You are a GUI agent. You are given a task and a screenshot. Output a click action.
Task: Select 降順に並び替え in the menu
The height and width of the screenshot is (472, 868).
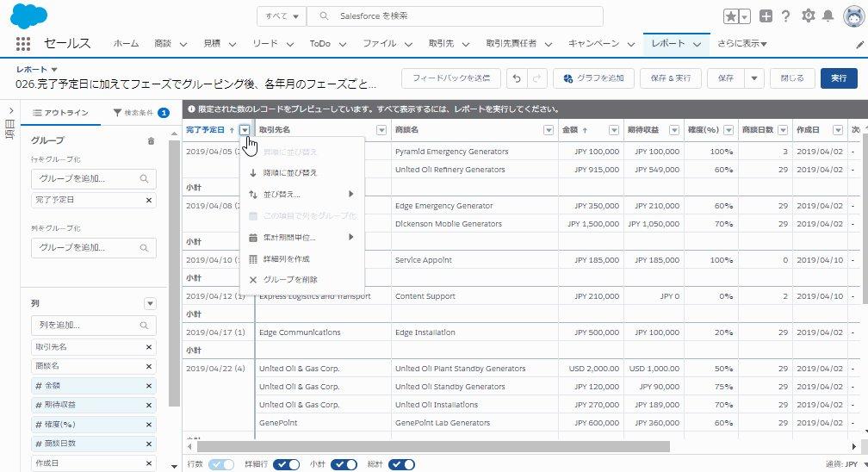coord(302,173)
